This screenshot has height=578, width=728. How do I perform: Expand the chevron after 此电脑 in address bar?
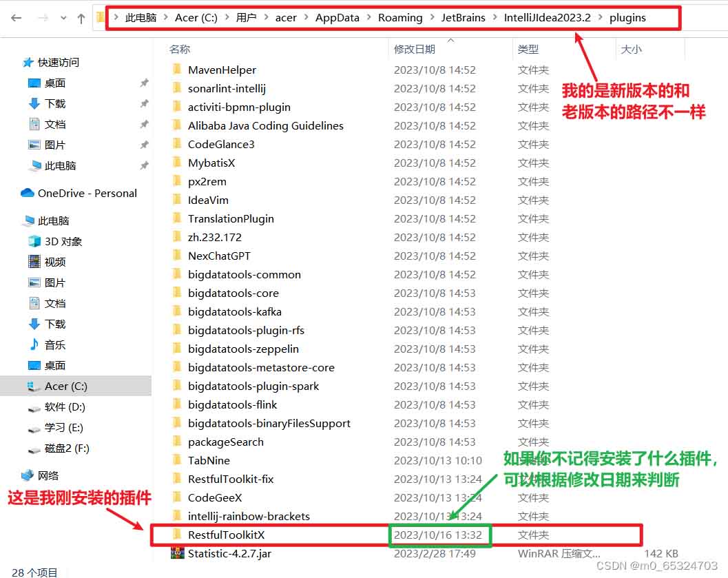(165, 18)
